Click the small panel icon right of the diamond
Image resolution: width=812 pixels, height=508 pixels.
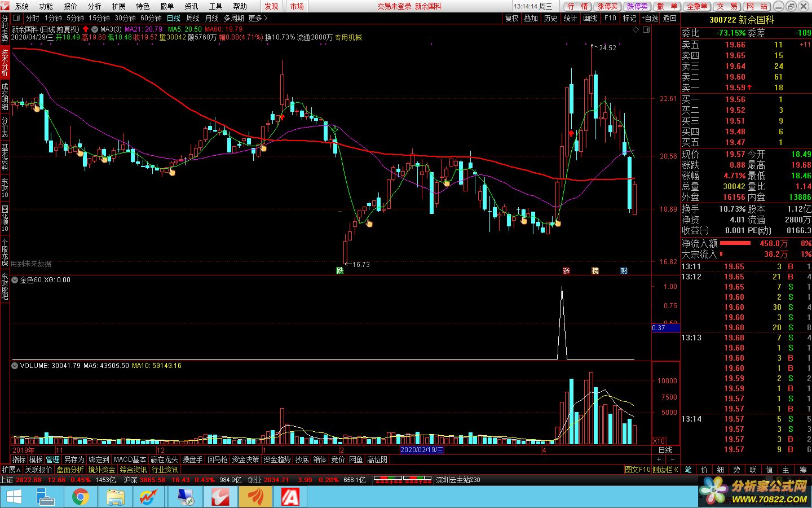(x=646, y=29)
